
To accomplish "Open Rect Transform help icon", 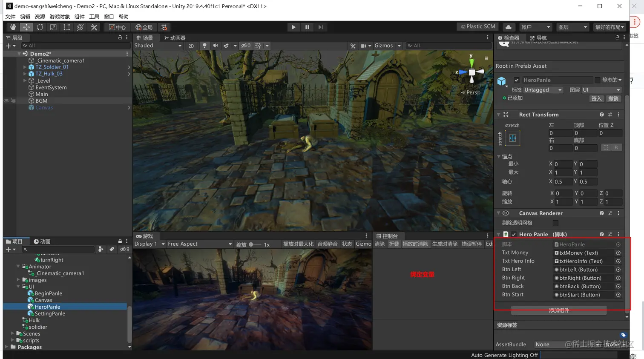I will [x=601, y=115].
